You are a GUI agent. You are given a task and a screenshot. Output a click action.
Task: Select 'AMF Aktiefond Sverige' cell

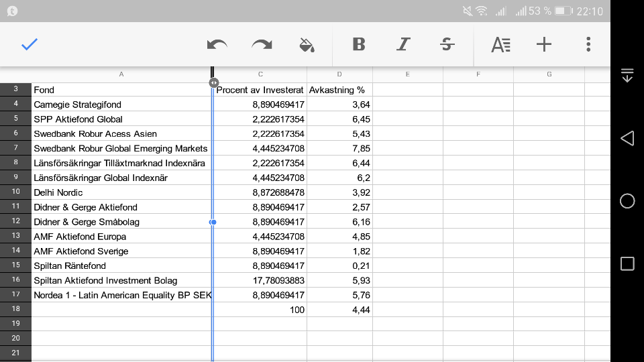121,251
